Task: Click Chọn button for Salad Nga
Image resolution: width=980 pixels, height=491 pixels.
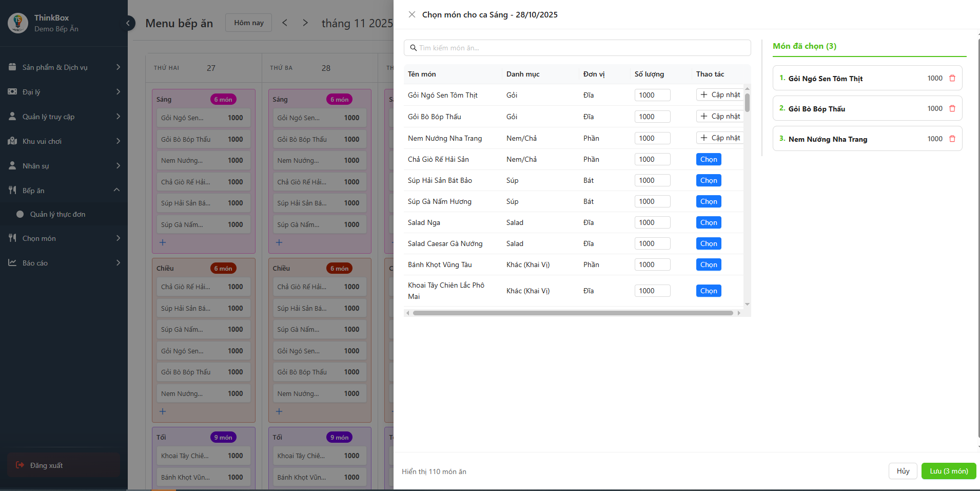Action: [x=709, y=222]
